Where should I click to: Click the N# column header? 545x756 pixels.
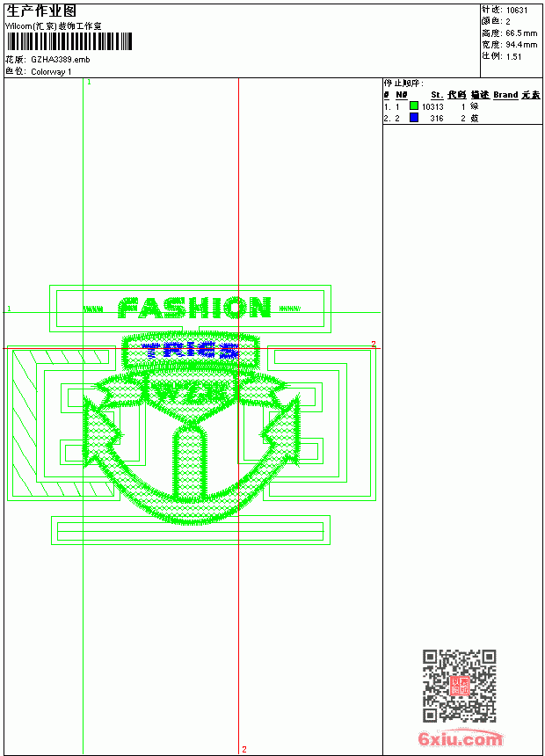coord(401,95)
